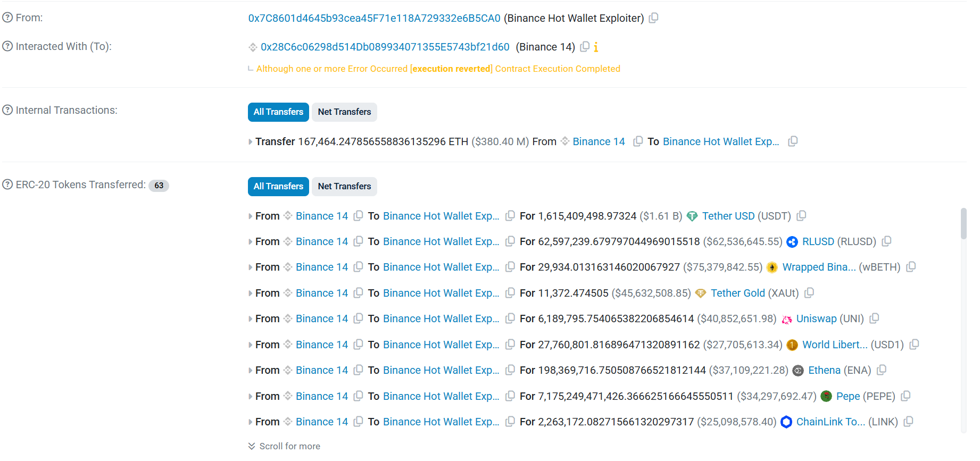Expand the USDT transfer row arrow
This screenshot has height=461, width=980.
click(251, 216)
